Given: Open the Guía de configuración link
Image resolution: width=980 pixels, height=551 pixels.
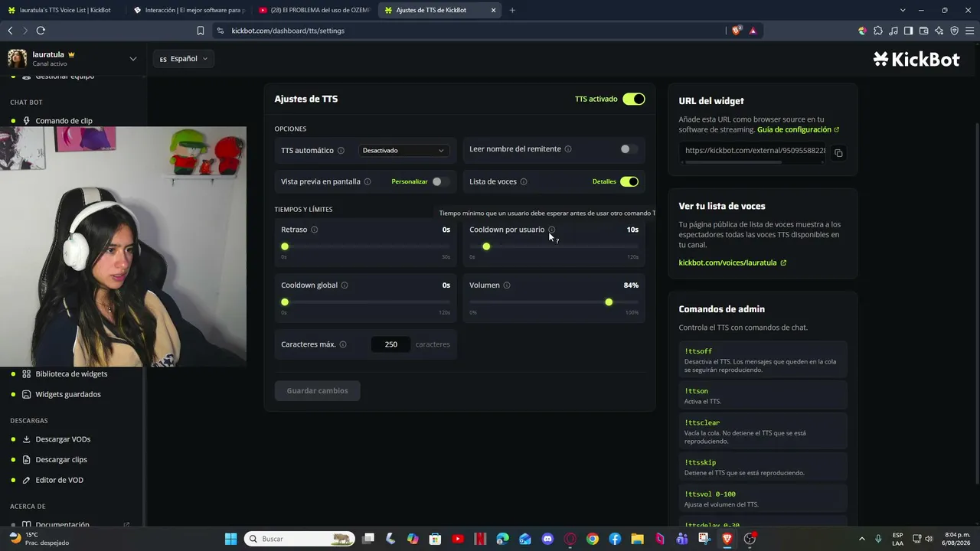Looking at the screenshot, I should pyautogui.click(x=798, y=130).
